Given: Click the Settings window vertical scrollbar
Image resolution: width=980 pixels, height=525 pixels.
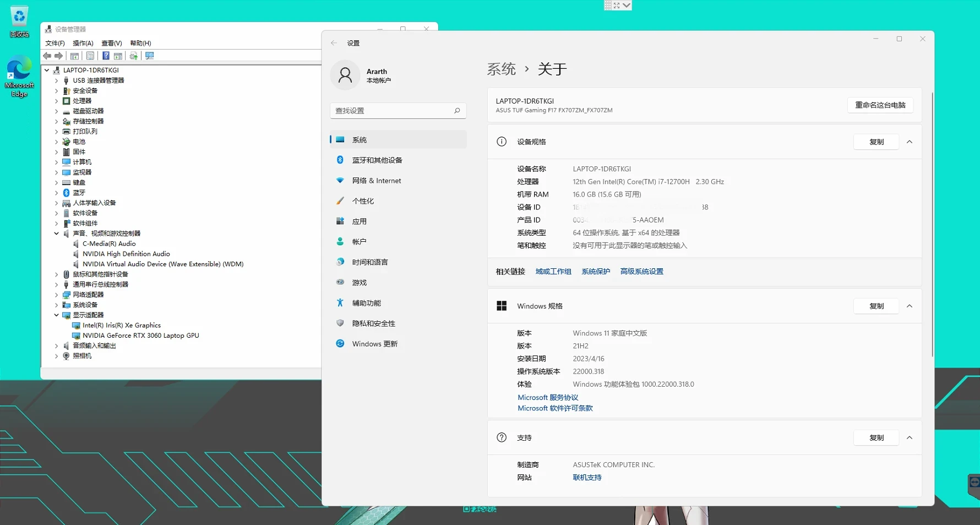Looking at the screenshot, I should tap(932, 225).
